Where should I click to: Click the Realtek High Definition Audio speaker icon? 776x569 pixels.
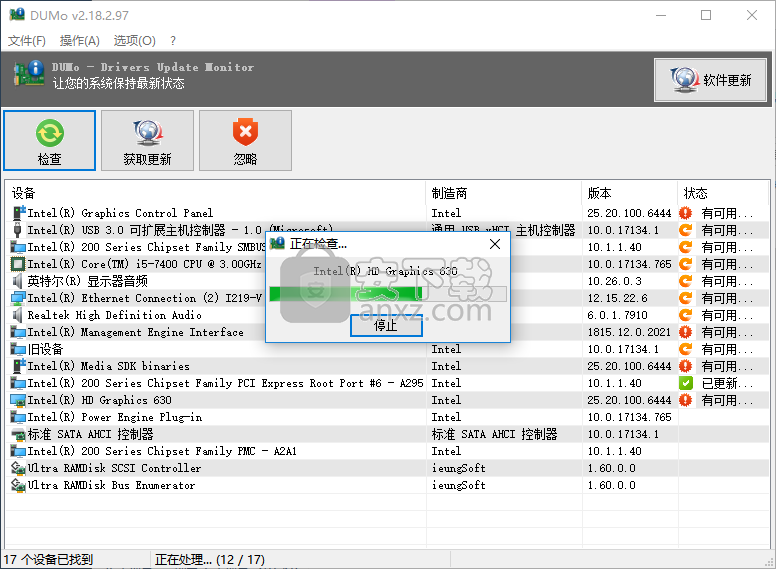(18, 315)
